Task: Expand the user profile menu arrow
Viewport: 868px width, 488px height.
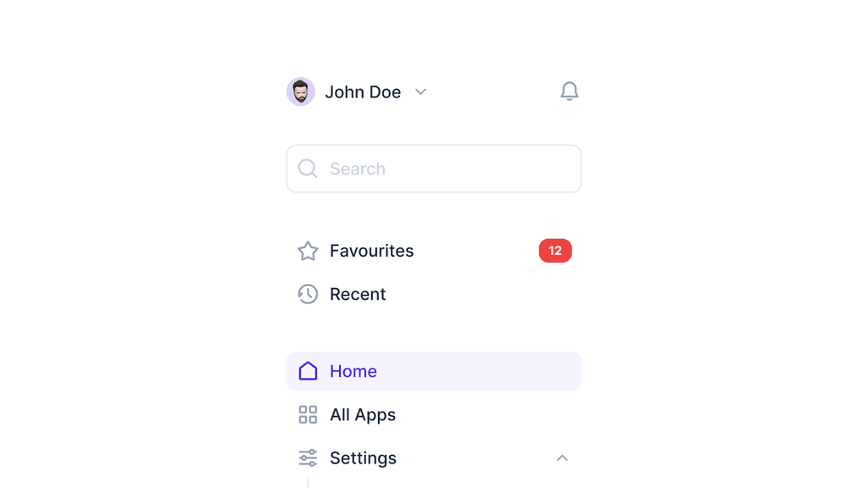Action: tap(420, 91)
